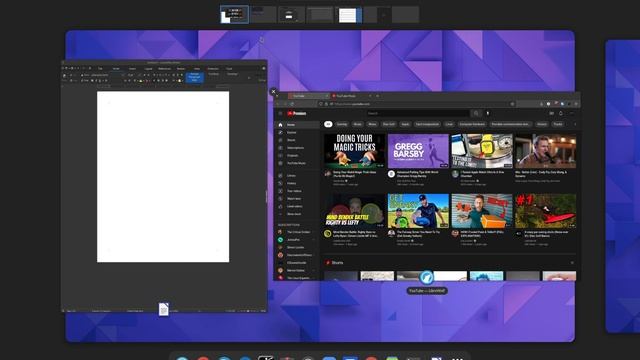Open the Righty vs Lefty video thumbnail
This screenshot has width=640, height=360.
pyautogui.click(x=354, y=211)
